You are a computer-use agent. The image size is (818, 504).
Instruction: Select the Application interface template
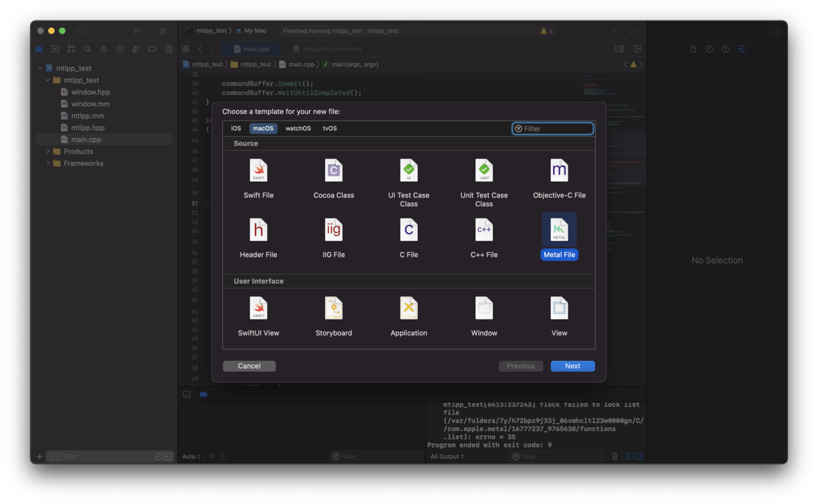tap(409, 317)
